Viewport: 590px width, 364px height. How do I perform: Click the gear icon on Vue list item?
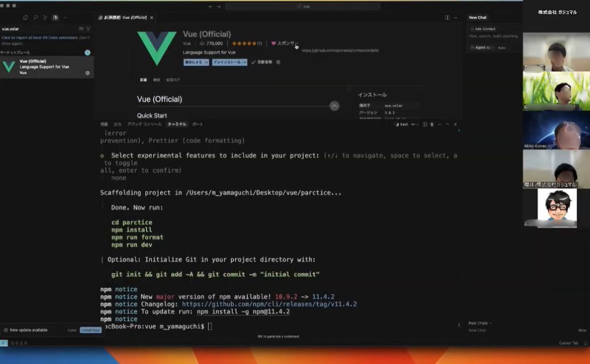click(x=87, y=73)
